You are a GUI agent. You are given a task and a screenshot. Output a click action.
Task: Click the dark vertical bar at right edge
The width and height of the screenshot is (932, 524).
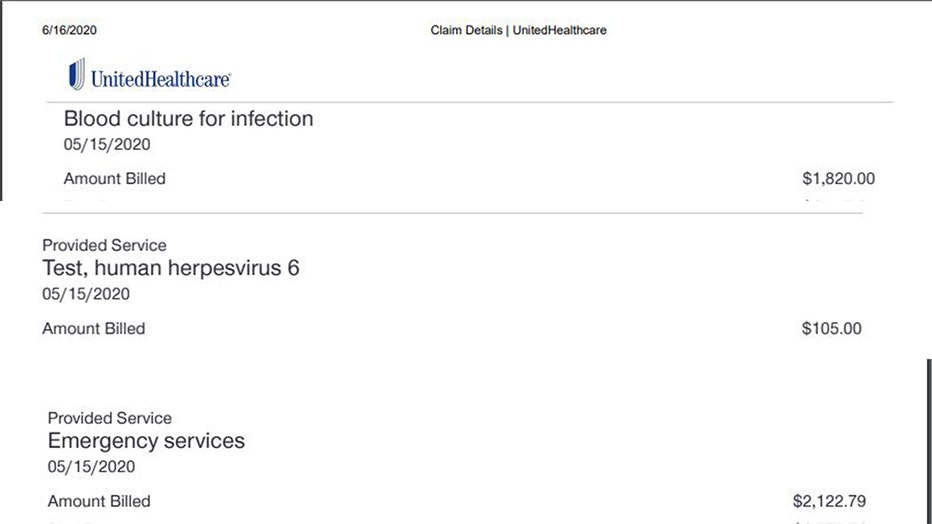928,440
